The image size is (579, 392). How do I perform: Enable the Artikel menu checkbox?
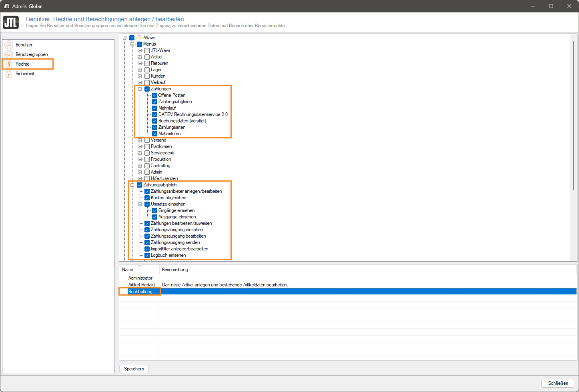(147, 57)
